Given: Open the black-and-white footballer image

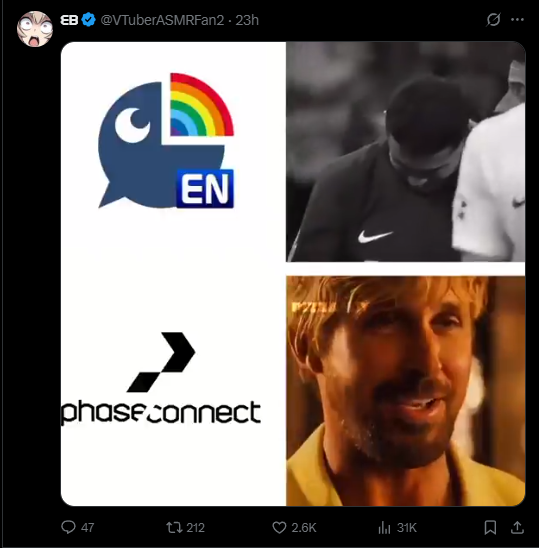Looking at the screenshot, I should click(405, 152).
